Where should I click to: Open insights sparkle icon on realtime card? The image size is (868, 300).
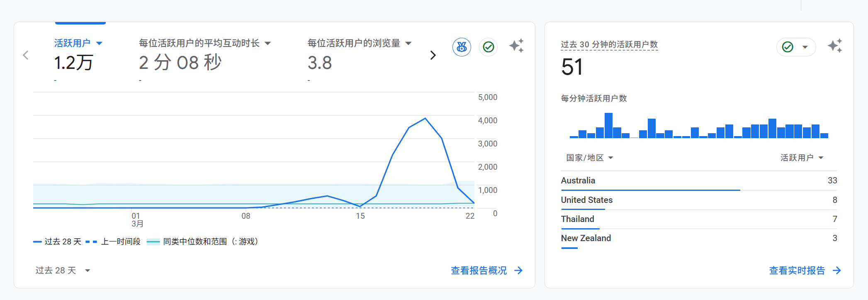(x=834, y=46)
